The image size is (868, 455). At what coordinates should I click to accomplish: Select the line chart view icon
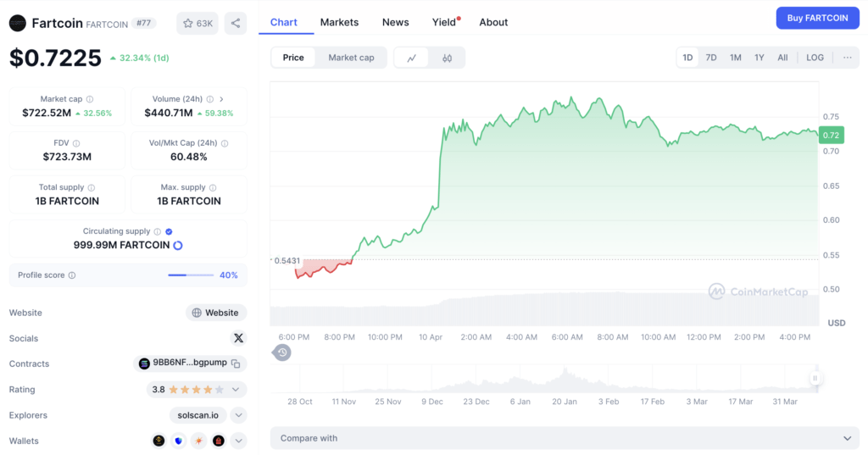pyautogui.click(x=411, y=58)
